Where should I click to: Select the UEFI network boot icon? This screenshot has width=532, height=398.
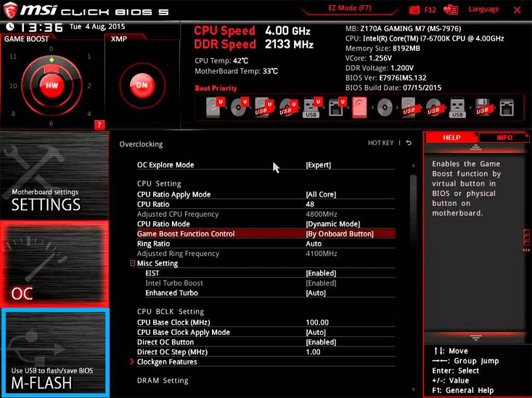coord(337,107)
